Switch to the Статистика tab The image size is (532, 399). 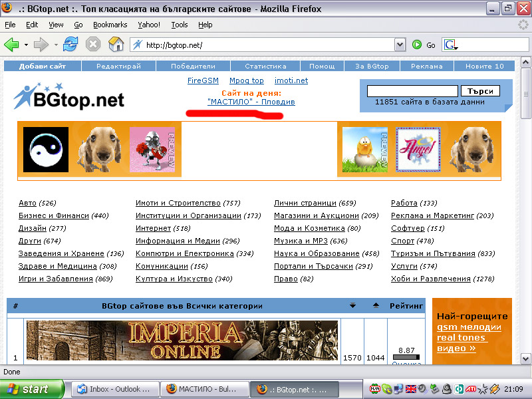265,66
